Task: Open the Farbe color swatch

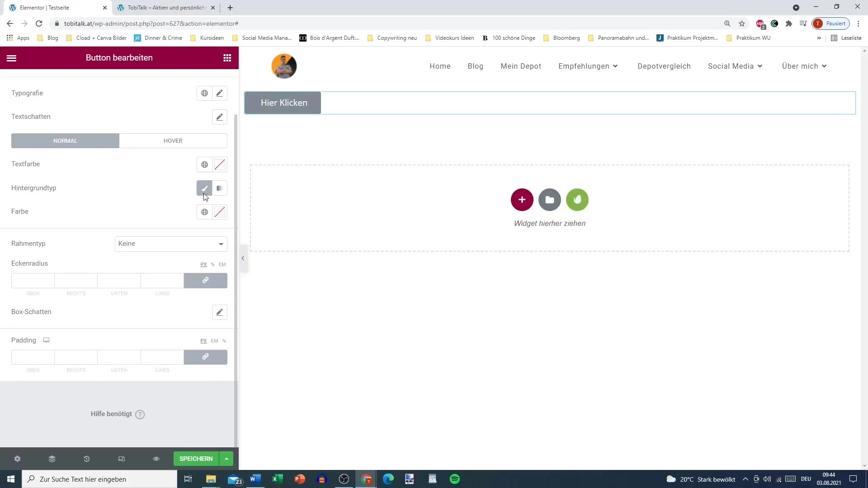Action: 220,212
